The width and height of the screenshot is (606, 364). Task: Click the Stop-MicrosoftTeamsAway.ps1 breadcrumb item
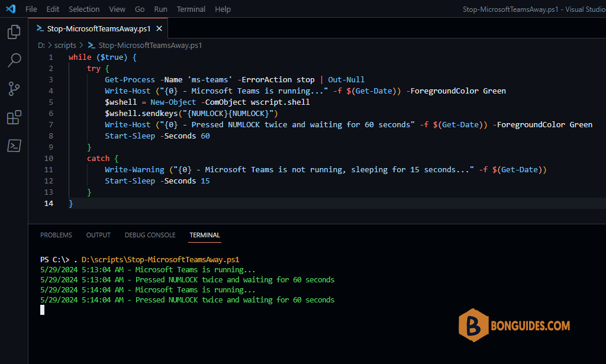tap(150, 45)
